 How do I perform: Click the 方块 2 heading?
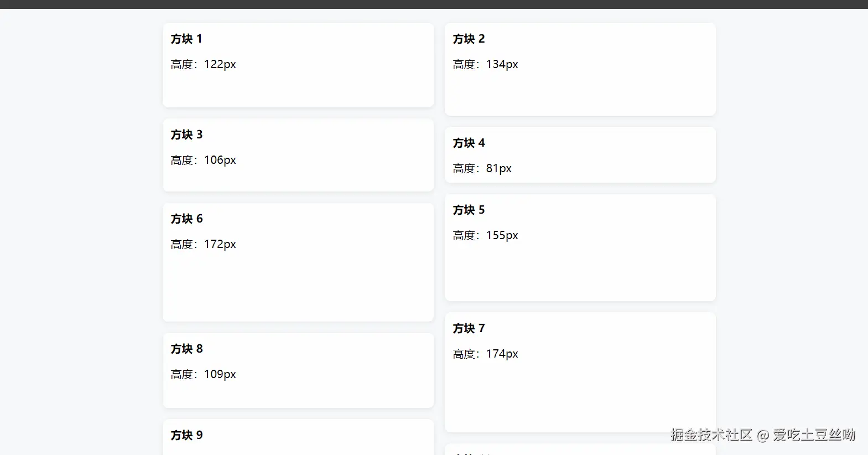(469, 39)
